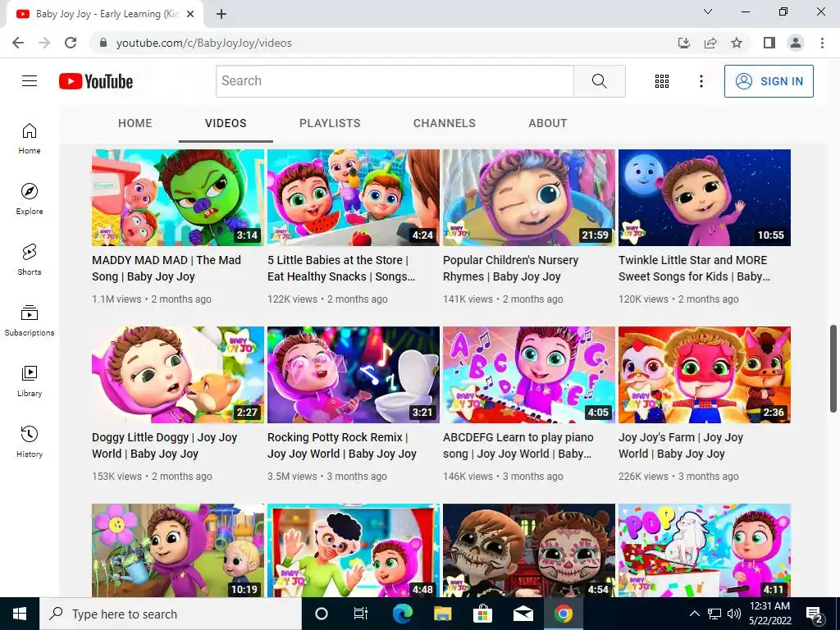Screen dimensions: 840x630
Task: Click the site lock icon in address bar
Action: pyautogui.click(x=103, y=43)
